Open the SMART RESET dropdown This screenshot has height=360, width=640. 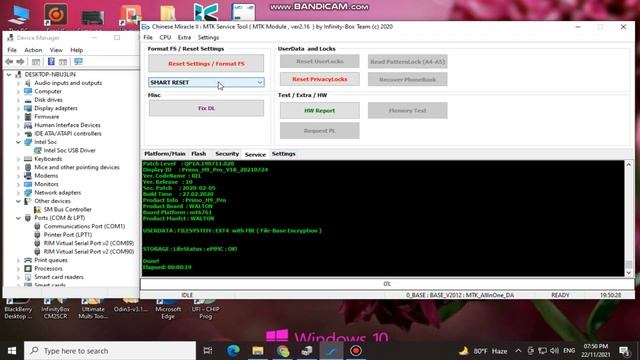206,82
